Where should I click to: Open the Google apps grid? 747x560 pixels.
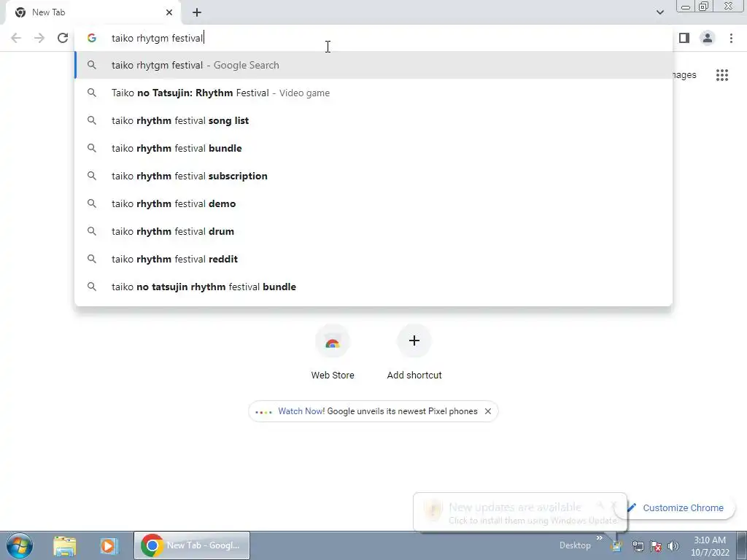pos(722,75)
